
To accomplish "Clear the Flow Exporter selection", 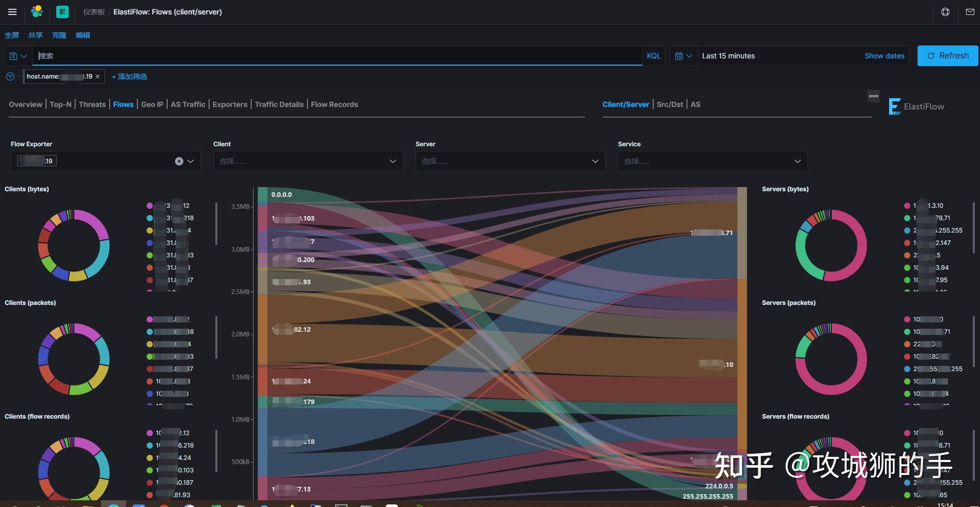I will pyautogui.click(x=179, y=161).
